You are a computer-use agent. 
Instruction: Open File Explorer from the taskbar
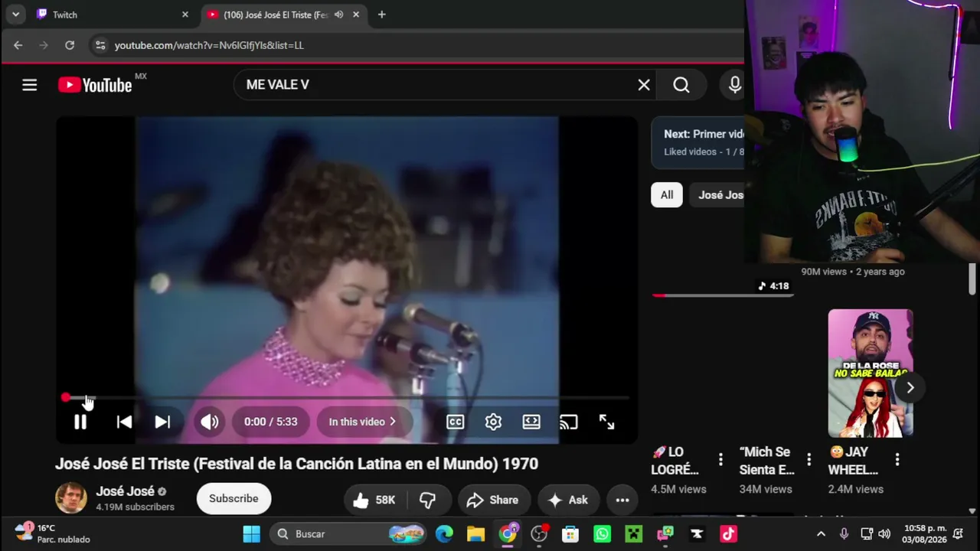click(x=476, y=534)
